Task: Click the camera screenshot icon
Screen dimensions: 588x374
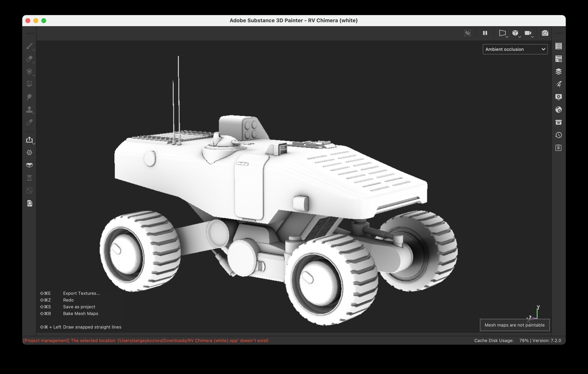Action: point(545,33)
